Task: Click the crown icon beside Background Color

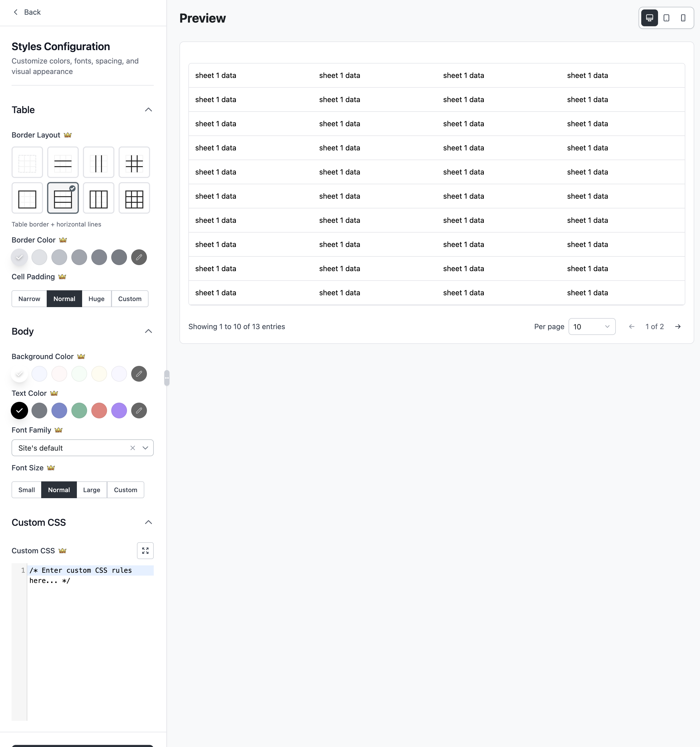Action: coord(81,356)
